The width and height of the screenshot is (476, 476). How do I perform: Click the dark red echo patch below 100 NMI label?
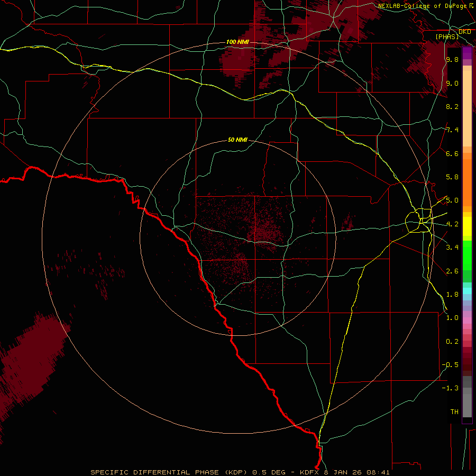click(239, 62)
